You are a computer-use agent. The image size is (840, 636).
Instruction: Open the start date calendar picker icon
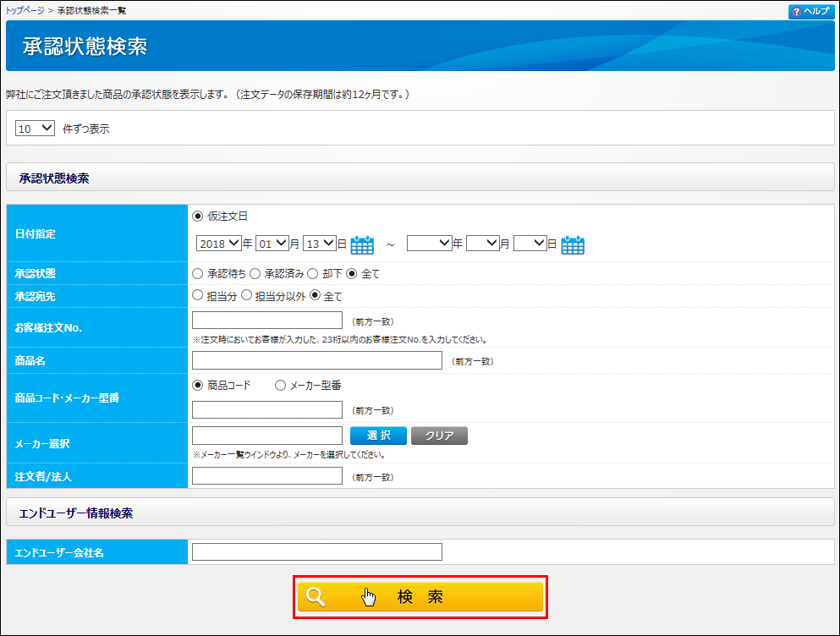[362, 245]
